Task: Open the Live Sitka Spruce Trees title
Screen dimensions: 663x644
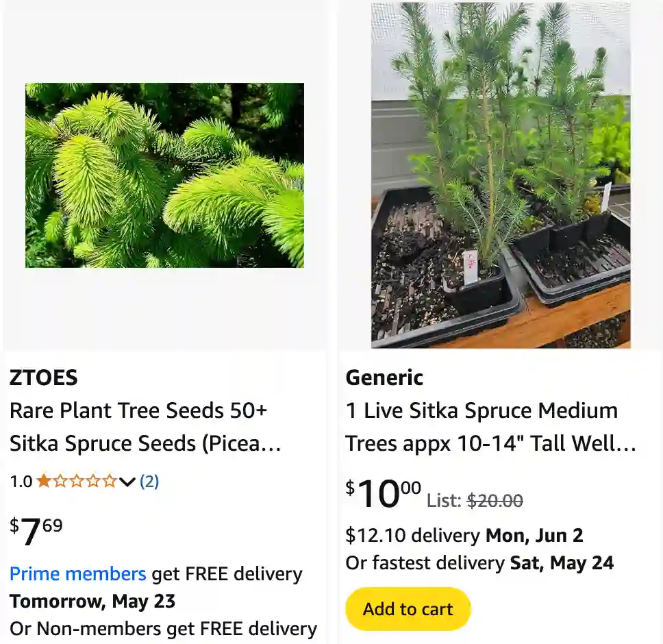Action: (482, 427)
